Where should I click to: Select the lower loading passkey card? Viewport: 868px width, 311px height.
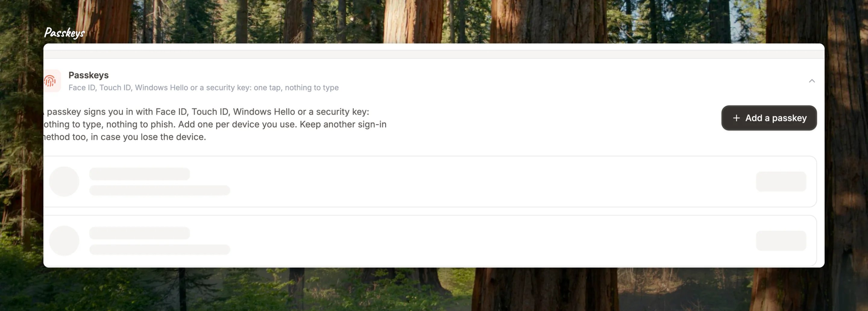coord(430,241)
